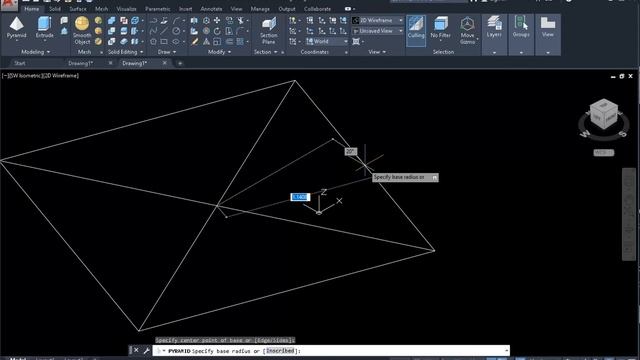Click the 2D Wireframe viewport style label
Image resolution: width=640 pixels, height=360 pixels.
pos(60,76)
